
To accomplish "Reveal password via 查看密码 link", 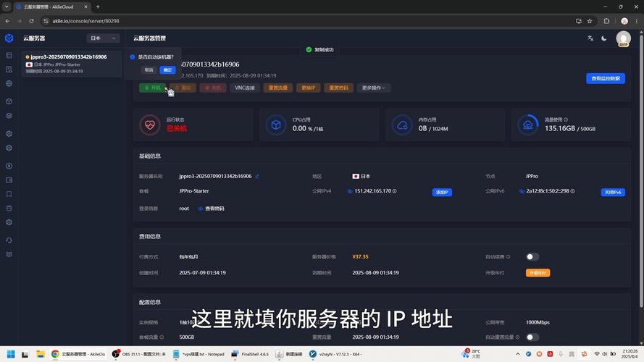I will (x=211, y=209).
